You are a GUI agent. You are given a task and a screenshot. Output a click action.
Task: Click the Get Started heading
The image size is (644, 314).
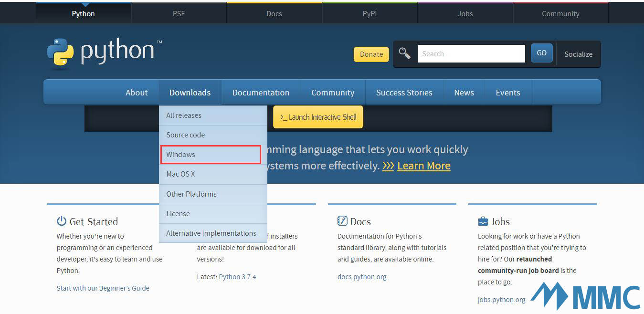94,221
